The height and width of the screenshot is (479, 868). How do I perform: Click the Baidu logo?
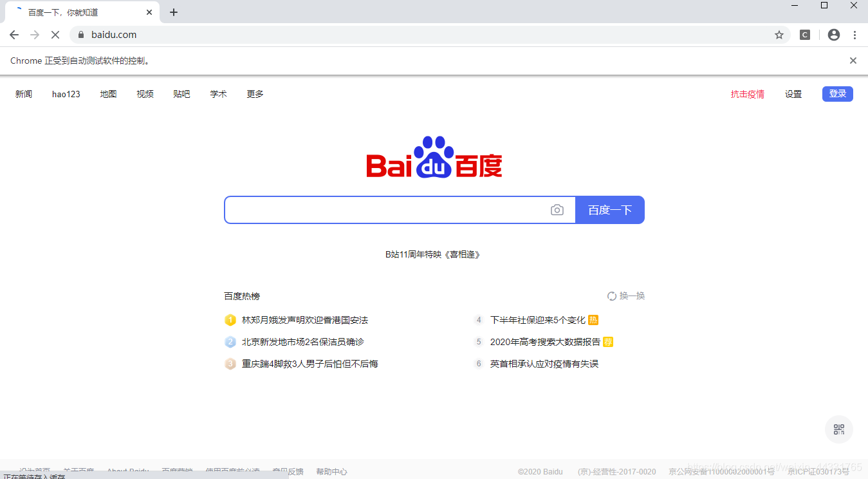click(x=434, y=156)
